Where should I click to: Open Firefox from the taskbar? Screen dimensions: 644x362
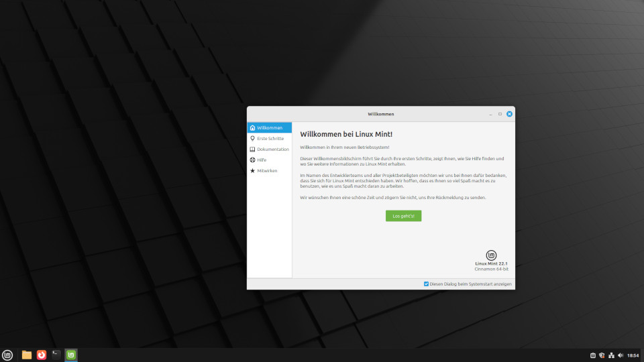(x=42, y=355)
